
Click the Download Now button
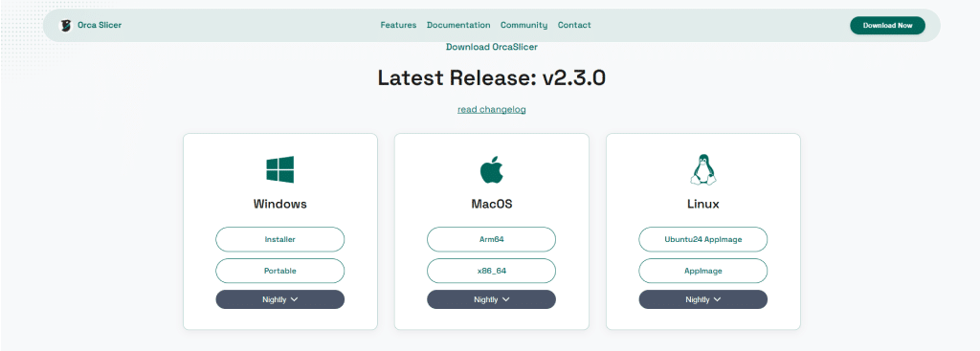[887, 26]
